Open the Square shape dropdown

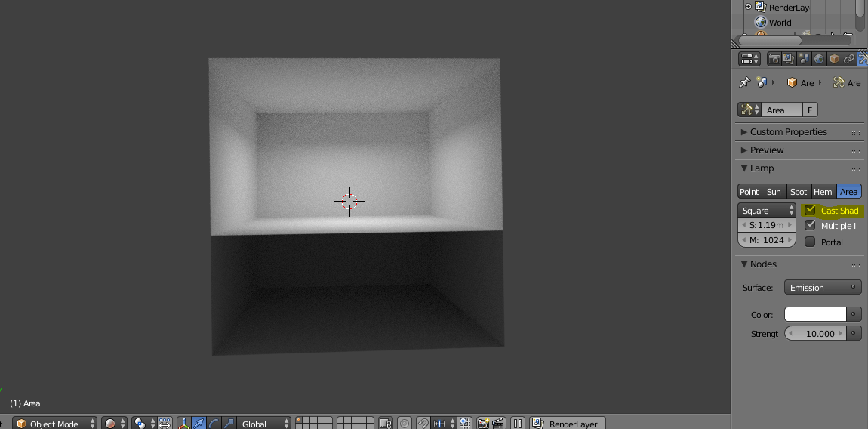767,211
